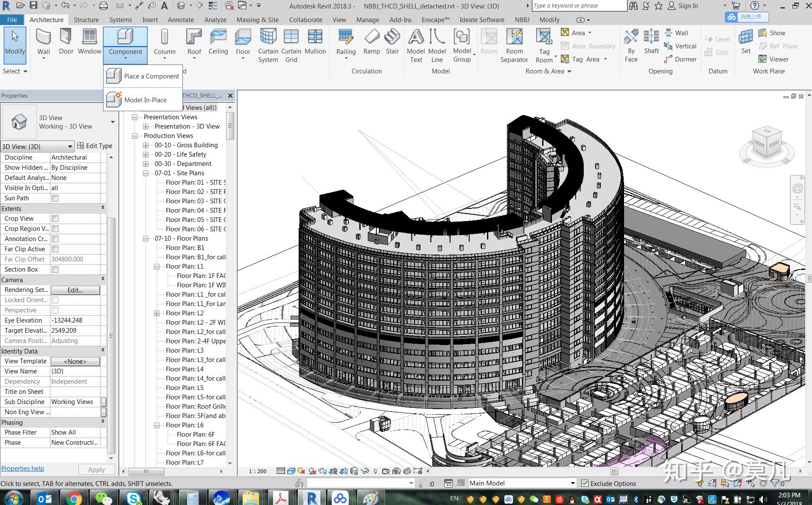Screen dimensions: 812x505
Task: Set the work plane
Action: [x=746, y=42]
